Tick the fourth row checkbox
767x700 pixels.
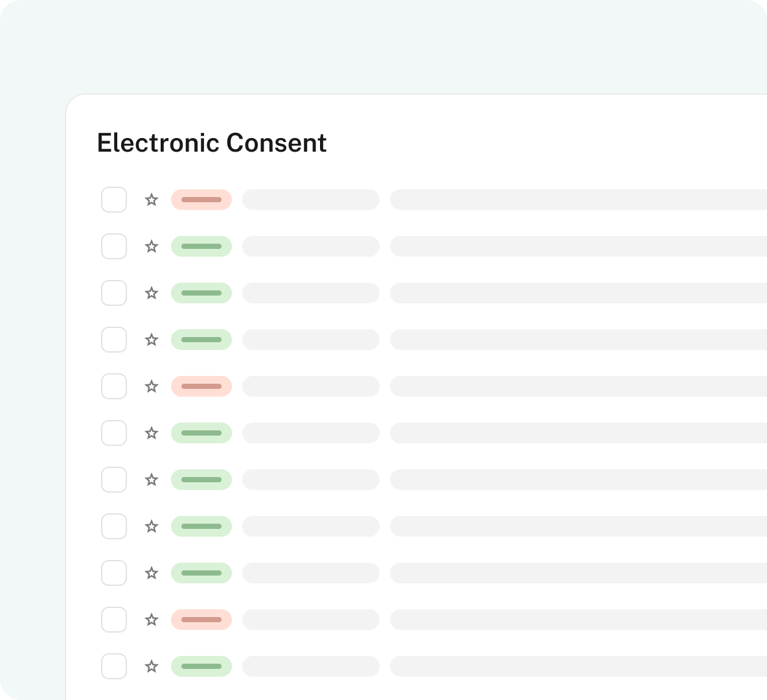coord(114,340)
